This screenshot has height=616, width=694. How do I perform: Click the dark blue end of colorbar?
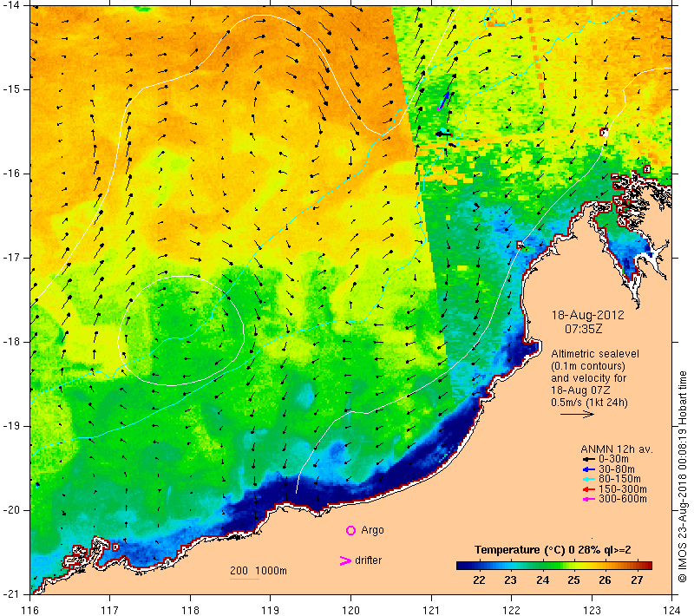point(461,565)
